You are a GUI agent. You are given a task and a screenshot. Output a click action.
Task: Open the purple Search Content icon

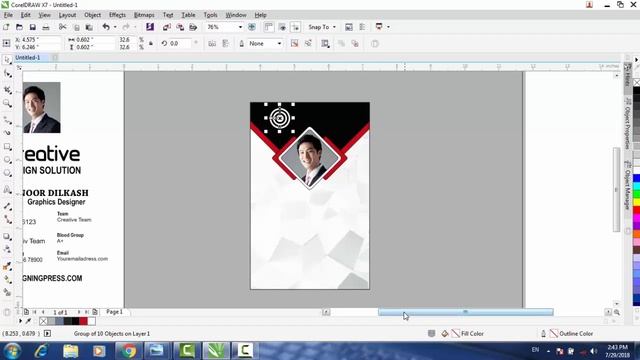pos(150,27)
